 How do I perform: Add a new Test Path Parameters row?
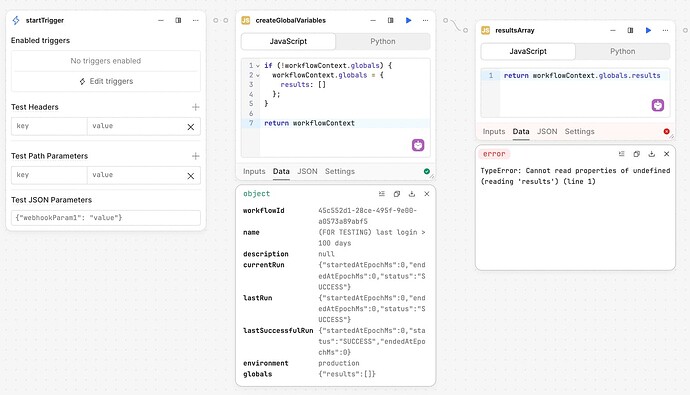pos(195,156)
